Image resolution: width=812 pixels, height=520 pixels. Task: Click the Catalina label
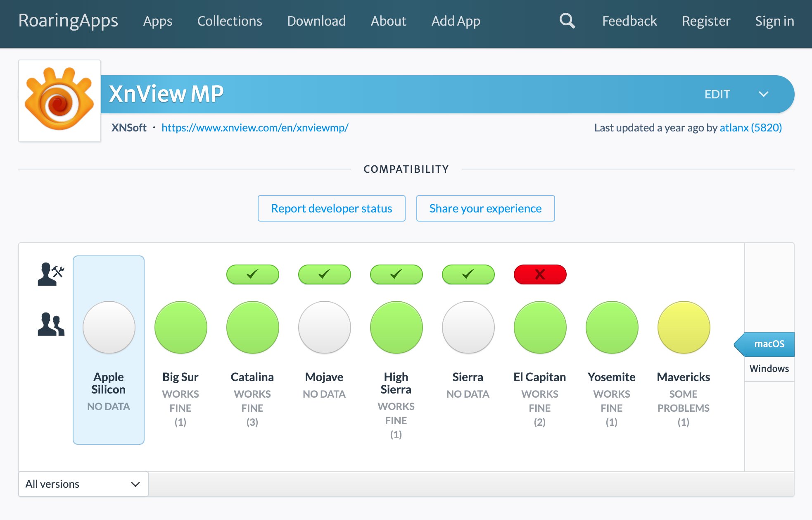pyautogui.click(x=252, y=377)
